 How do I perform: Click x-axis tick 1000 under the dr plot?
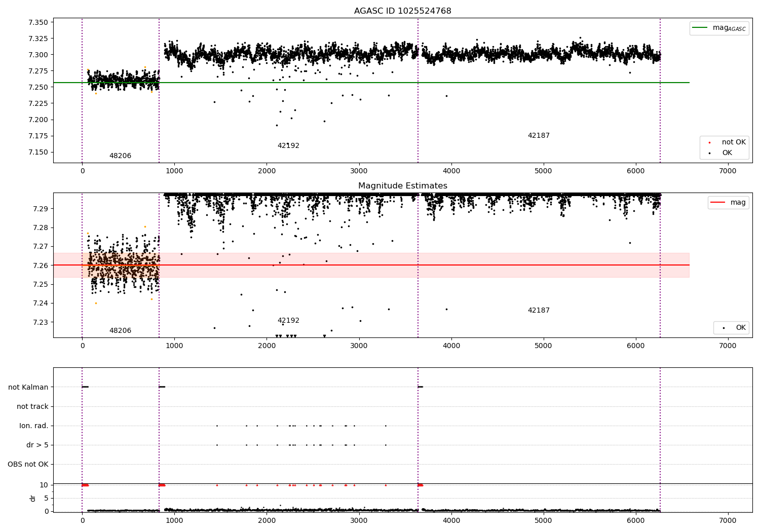click(174, 521)
